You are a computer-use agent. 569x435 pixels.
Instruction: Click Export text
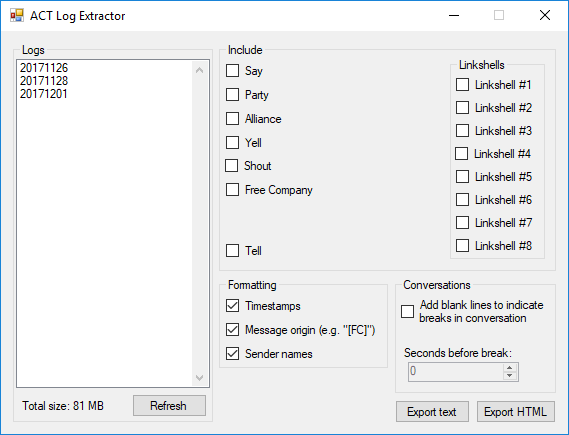[432, 412]
